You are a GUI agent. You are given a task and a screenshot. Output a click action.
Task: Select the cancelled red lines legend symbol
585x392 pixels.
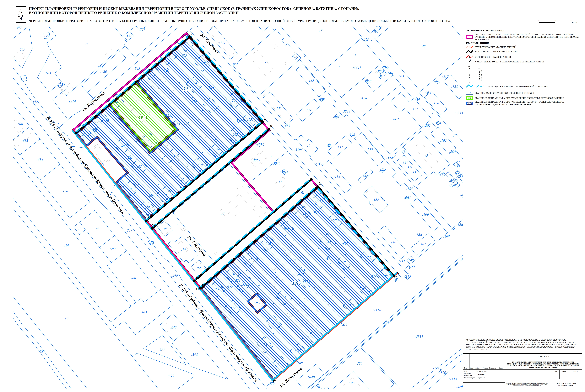[x=469, y=57]
